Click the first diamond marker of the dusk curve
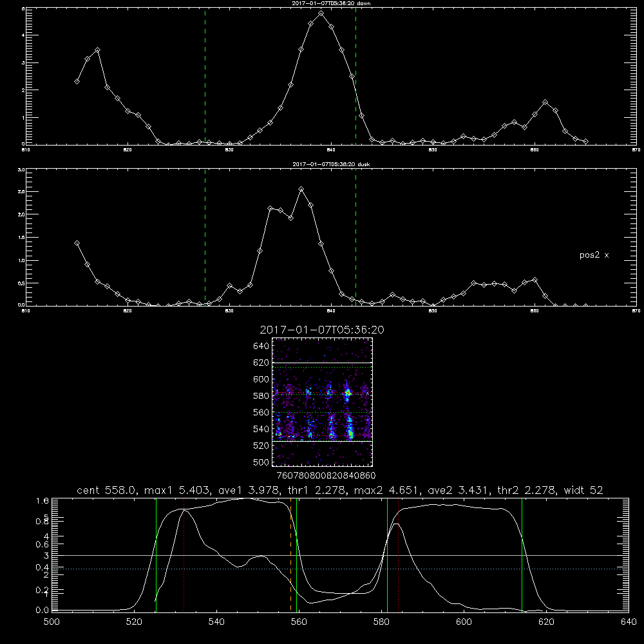Viewport: 644px width, 644px height. pos(77,243)
